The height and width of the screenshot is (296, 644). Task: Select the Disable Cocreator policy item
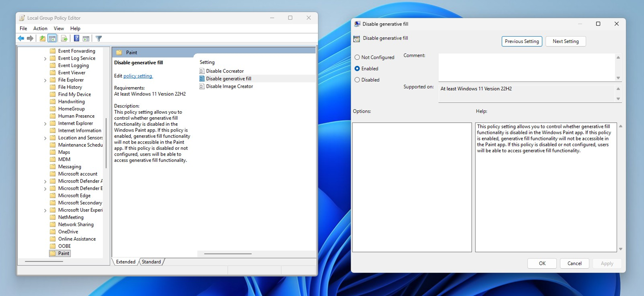[x=225, y=71]
